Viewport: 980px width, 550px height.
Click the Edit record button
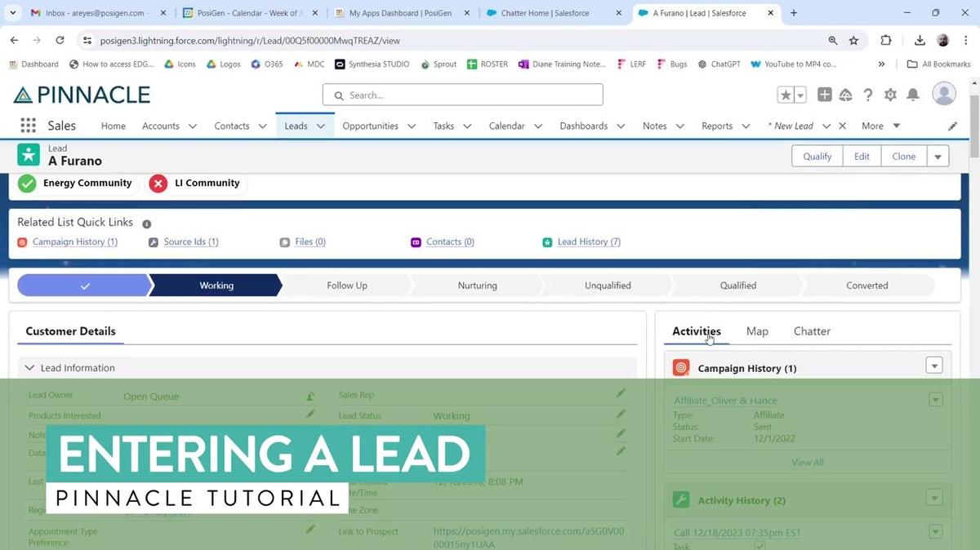point(862,157)
